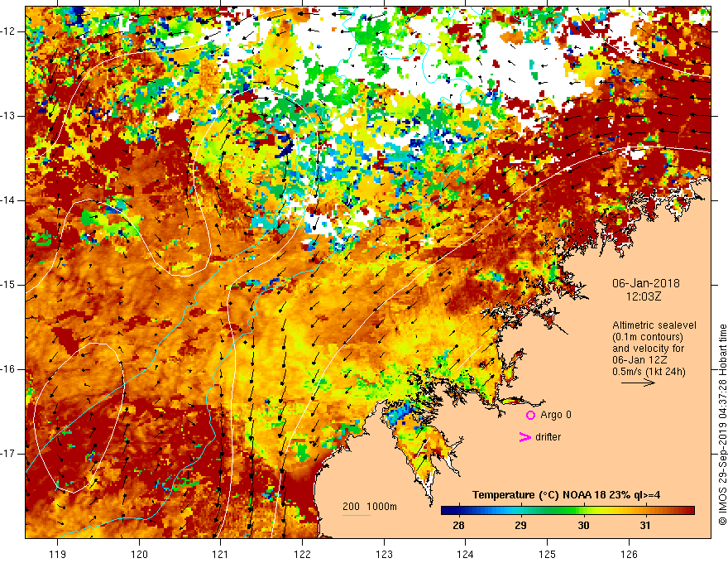Click the longitude axis label 120
The width and height of the screenshot is (728, 563).
point(139,554)
